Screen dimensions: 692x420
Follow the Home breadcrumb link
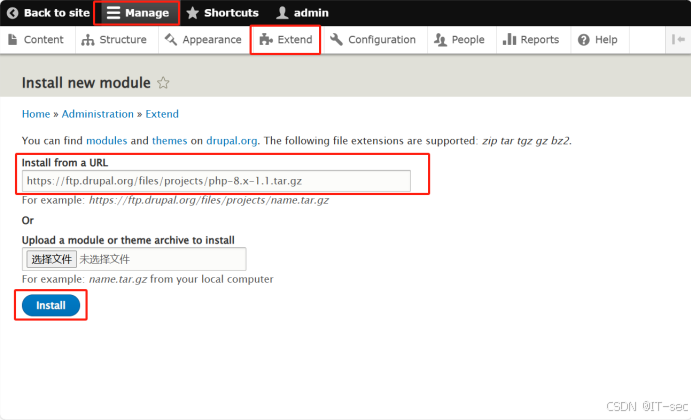tap(36, 114)
